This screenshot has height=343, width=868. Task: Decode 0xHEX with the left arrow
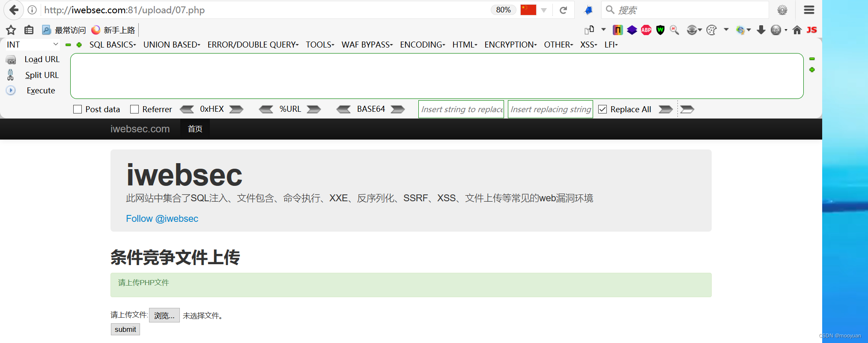187,109
